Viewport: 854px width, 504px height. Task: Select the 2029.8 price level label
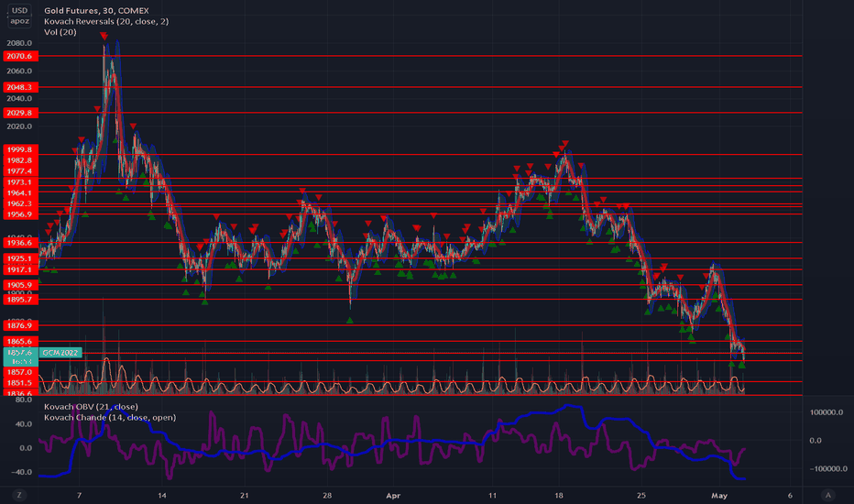[x=19, y=113]
